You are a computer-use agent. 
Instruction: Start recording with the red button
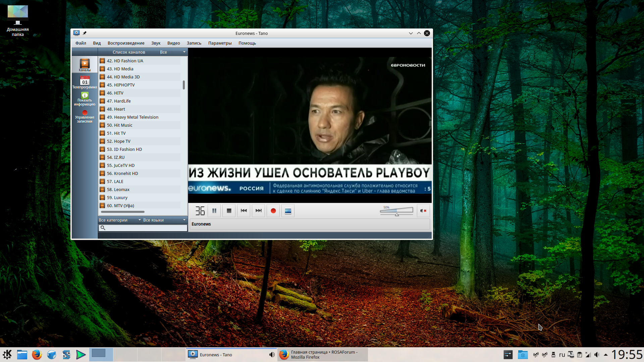pyautogui.click(x=273, y=211)
